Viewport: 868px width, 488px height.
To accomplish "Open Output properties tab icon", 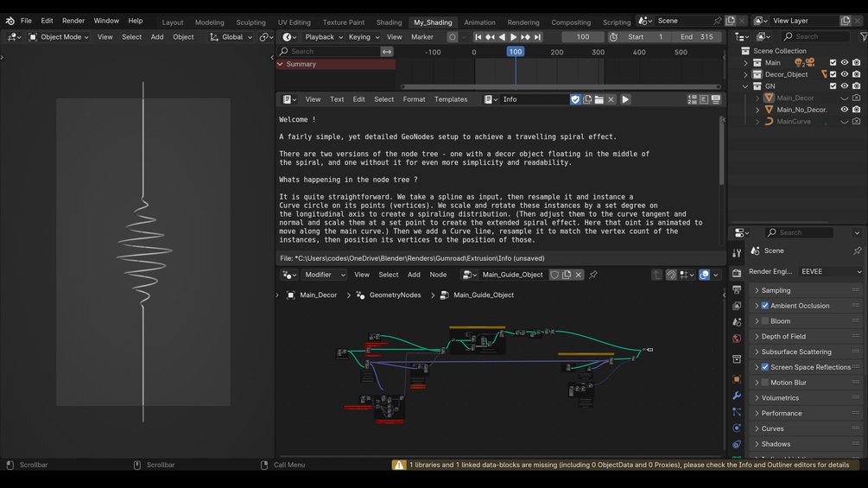I will point(736,290).
